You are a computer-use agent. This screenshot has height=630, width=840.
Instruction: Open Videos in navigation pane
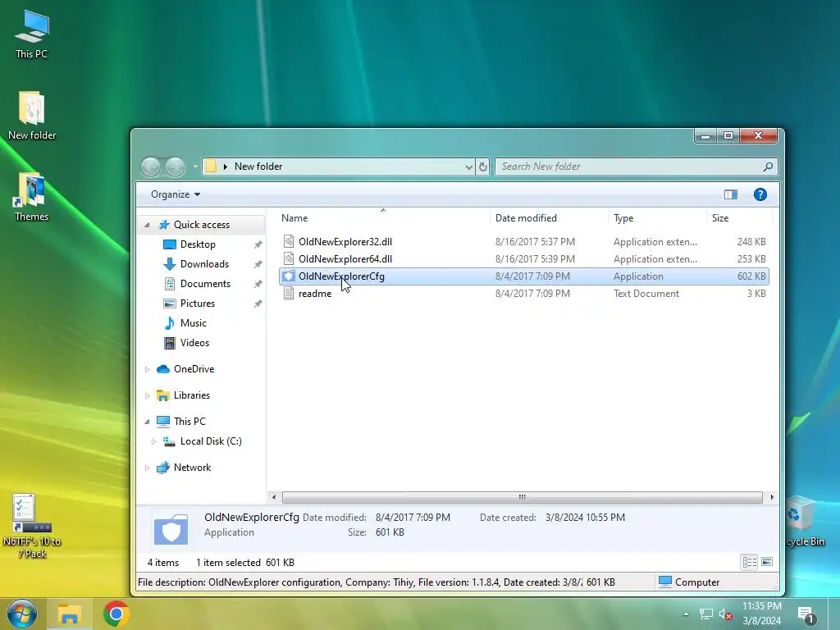tap(194, 343)
